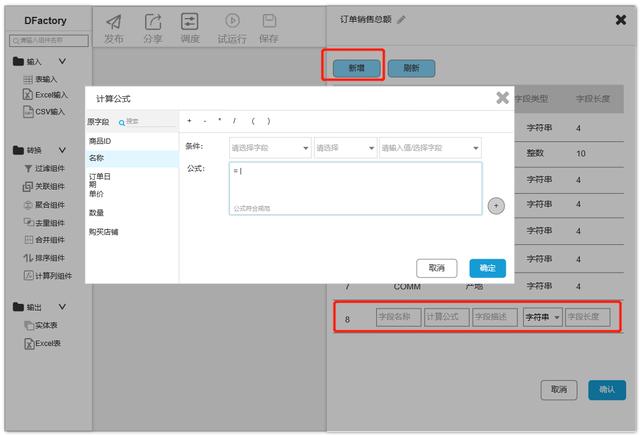Select CSV输入 component
Screen dimensions: 640x435
[44, 111]
